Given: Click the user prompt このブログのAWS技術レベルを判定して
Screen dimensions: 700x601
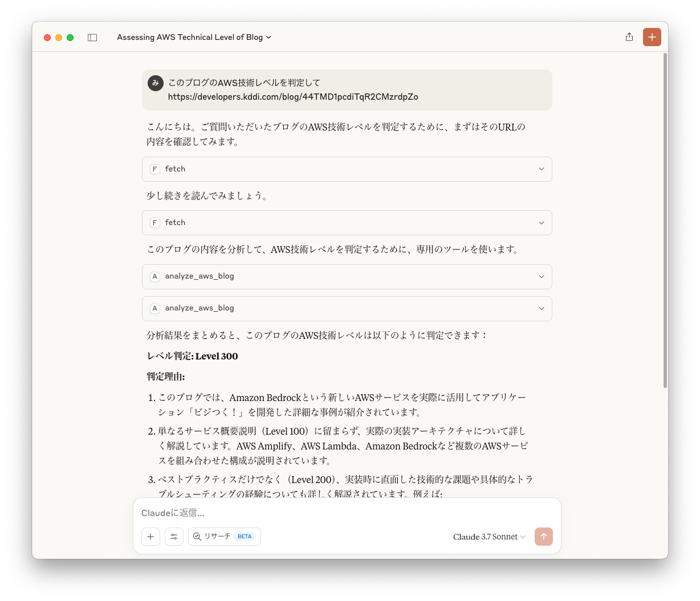Looking at the screenshot, I should point(244,83).
